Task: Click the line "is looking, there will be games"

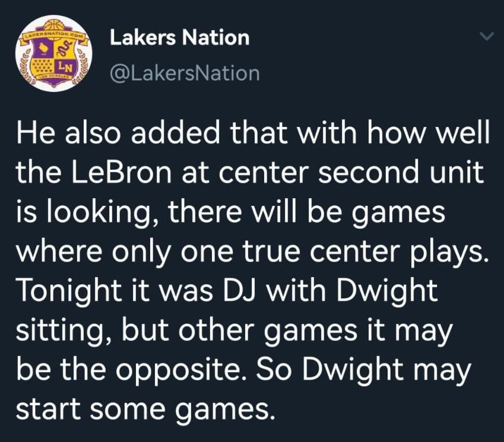Action: coord(231,212)
